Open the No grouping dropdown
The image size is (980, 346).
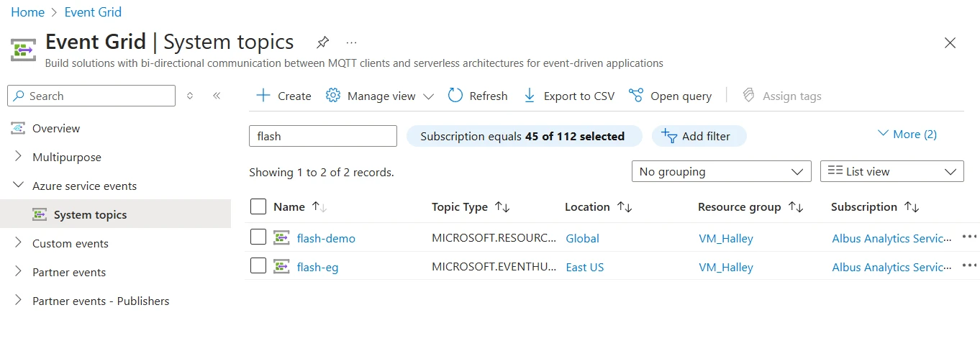coord(720,172)
